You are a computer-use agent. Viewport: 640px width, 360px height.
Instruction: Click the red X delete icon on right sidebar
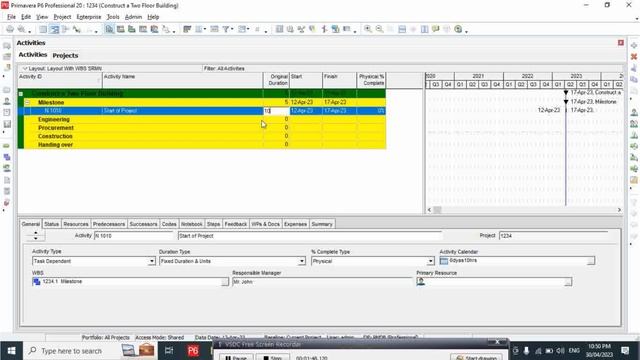tap(634, 57)
